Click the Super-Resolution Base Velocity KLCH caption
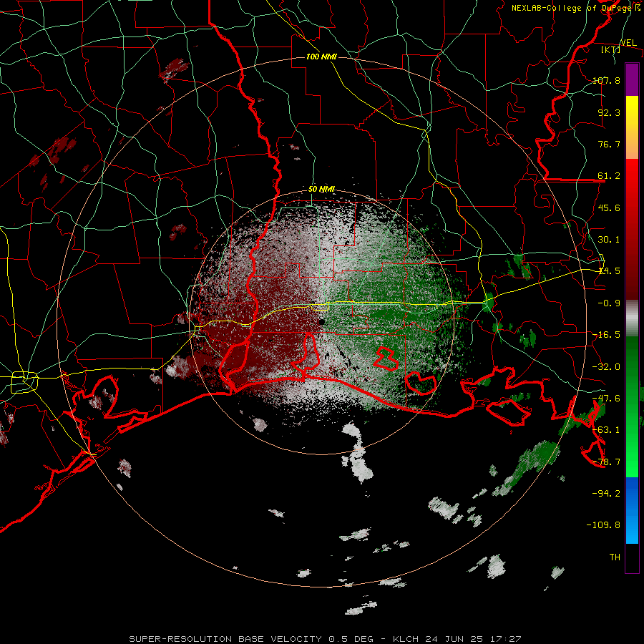 [x=326, y=639]
